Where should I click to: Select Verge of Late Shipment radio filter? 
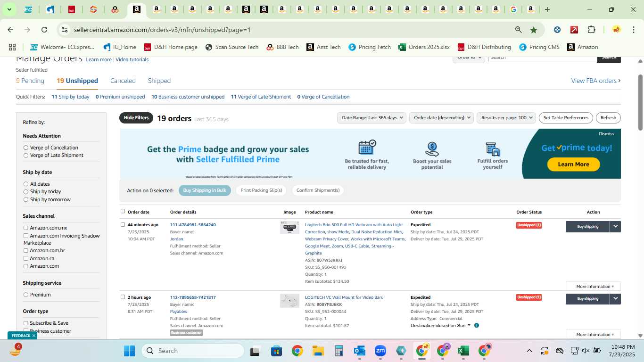[26, 155]
